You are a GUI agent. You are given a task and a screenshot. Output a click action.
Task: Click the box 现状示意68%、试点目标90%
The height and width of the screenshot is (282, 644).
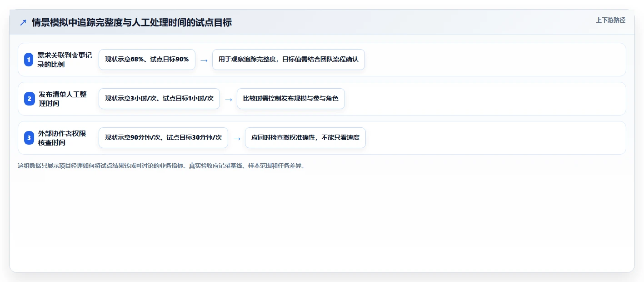click(147, 60)
